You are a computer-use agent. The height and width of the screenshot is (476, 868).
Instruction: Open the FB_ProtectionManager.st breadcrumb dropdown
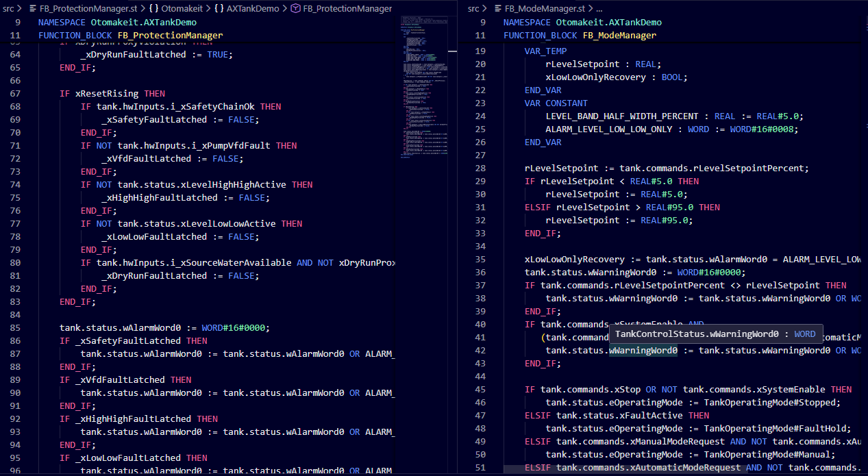pos(88,9)
